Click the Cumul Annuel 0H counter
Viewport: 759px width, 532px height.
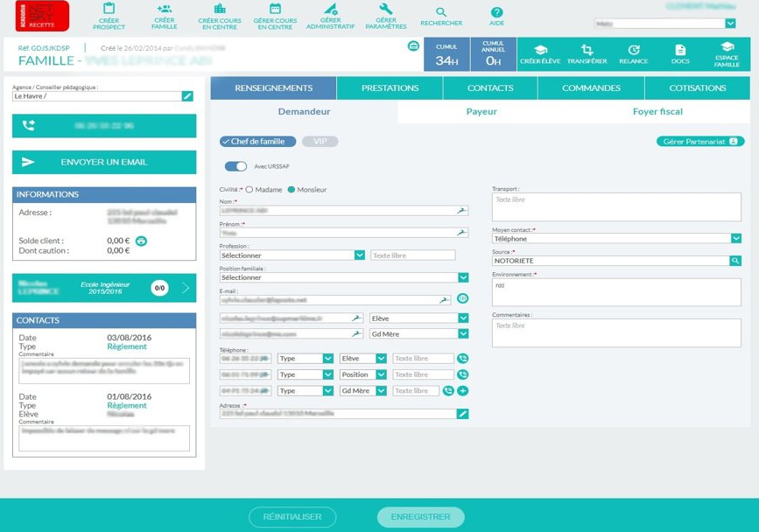tap(493, 54)
